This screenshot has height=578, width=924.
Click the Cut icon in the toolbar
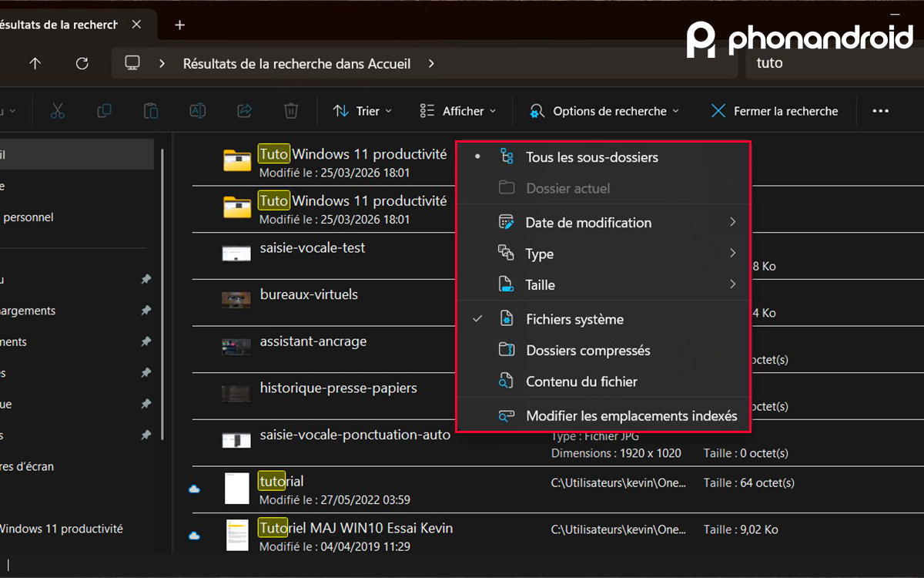click(x=58, y=110)
